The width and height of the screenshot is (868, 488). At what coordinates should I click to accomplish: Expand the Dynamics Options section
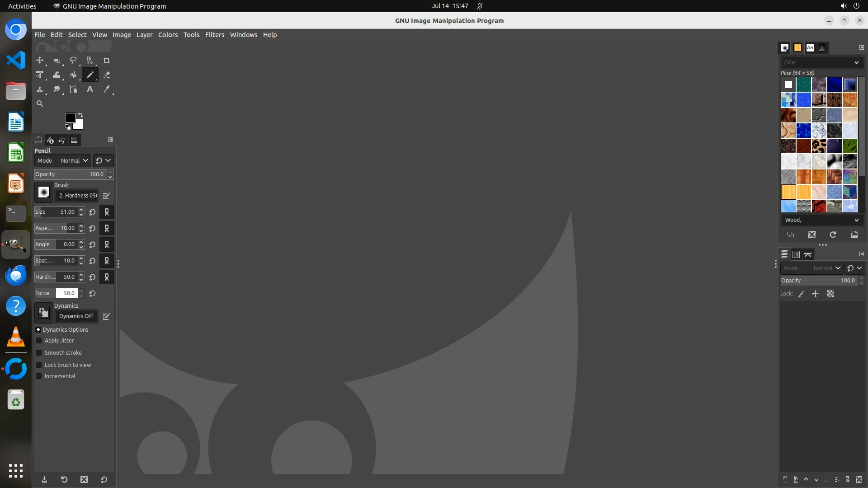click(38, 330)
